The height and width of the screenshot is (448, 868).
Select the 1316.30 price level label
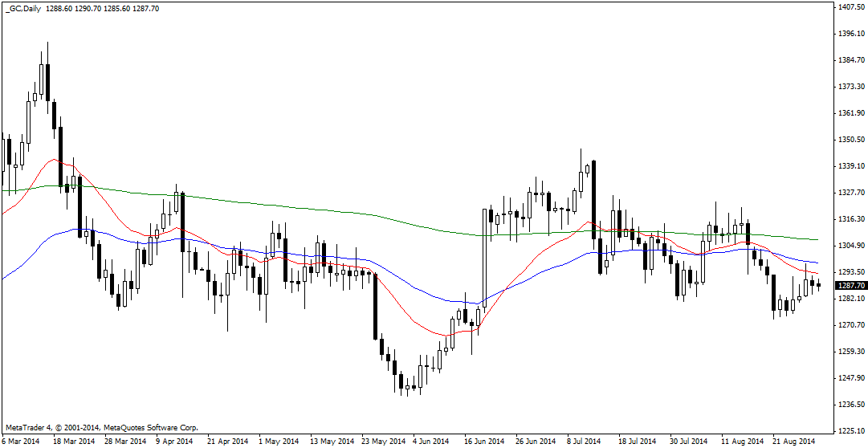point(852,219)
